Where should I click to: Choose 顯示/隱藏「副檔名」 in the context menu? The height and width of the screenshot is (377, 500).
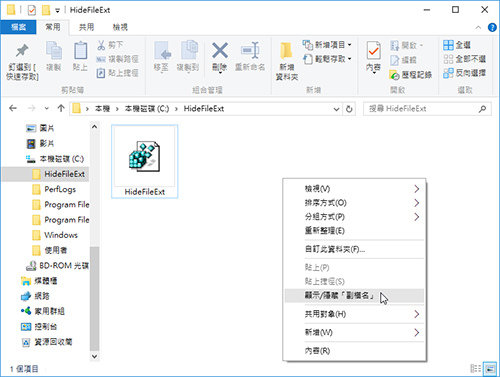click(355, 295)
